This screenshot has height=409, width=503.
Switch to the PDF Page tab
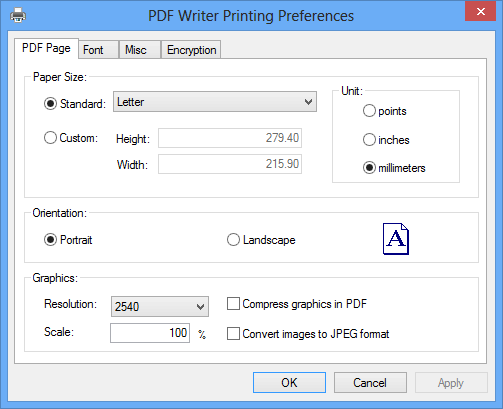(x=46, y=48)
